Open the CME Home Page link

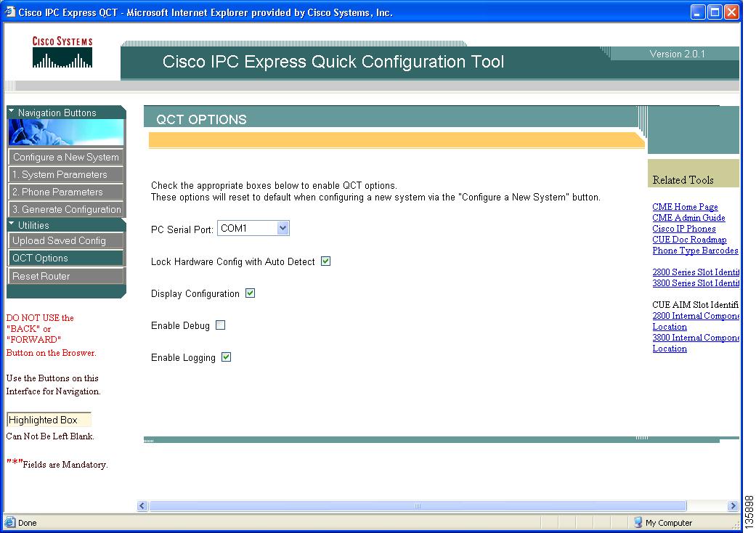click(x=684, y=206)
